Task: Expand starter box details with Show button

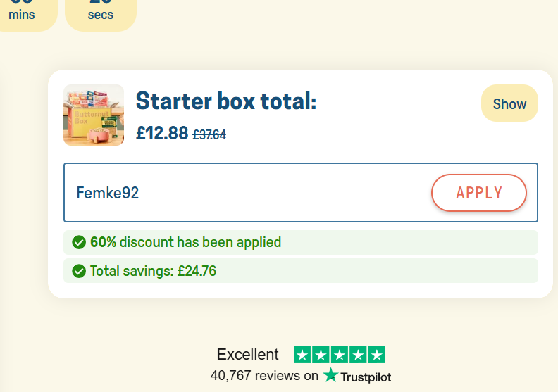Action: 509,103
